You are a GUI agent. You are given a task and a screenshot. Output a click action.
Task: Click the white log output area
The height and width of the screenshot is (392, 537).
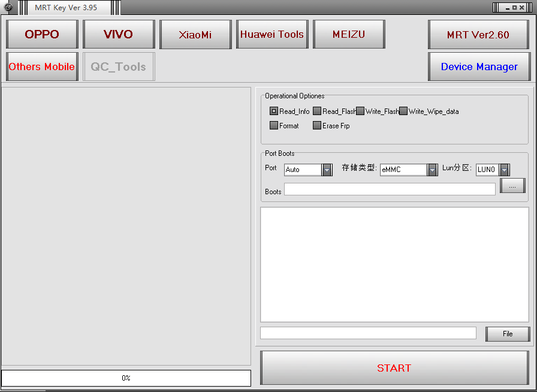(x=394, y=264)
